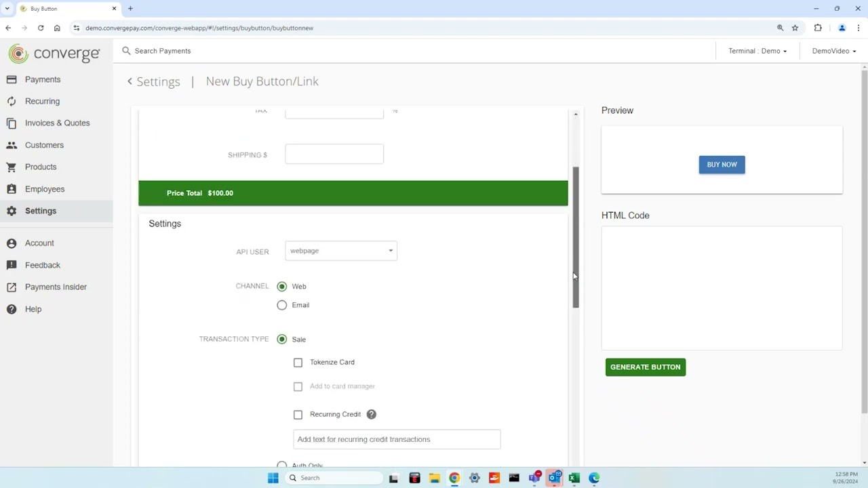Viewport: 868px width, 488px height.
Task: Click the recurring credit text field
Action: pyautogui.click(x=397, y=439)
